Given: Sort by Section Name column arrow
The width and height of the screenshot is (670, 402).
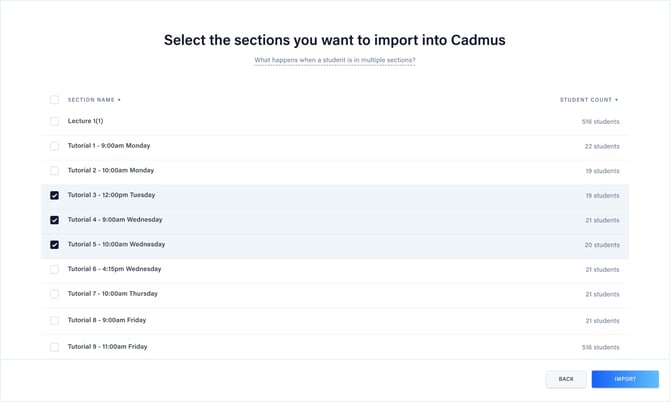Looking at the screenshot, I should (x=119, y=100).
